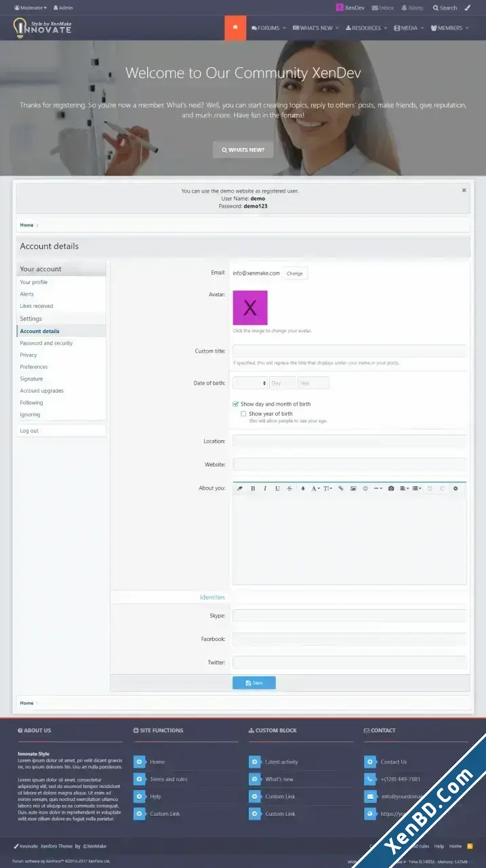The height and width of the screenshot is (868, 486).
Task: Open the birth month dropdown
Action: click(250, 383)
